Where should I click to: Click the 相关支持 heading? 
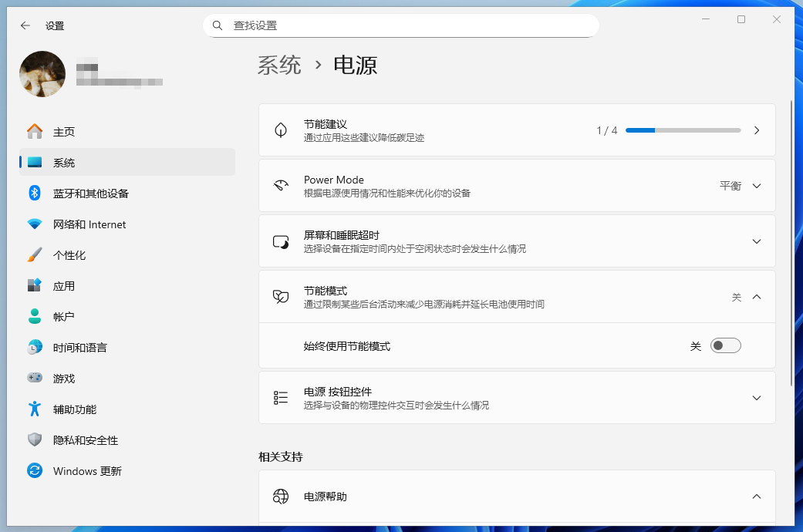click(281, 456)
